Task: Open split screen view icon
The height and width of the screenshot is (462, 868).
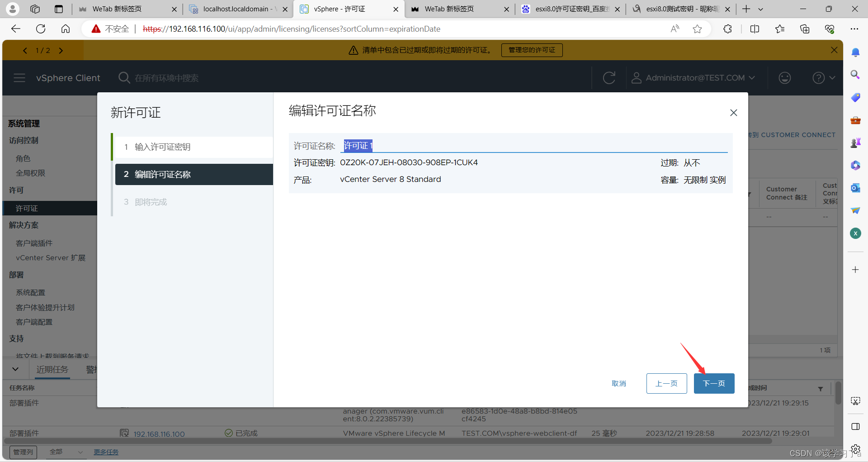Action: point(755,29)
